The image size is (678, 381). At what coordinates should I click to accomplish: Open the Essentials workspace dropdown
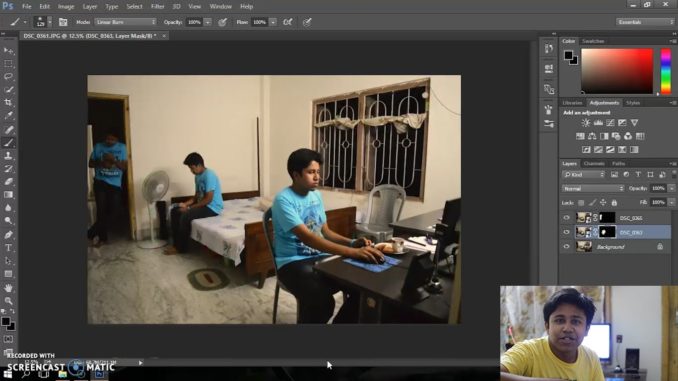pos(645,22)
